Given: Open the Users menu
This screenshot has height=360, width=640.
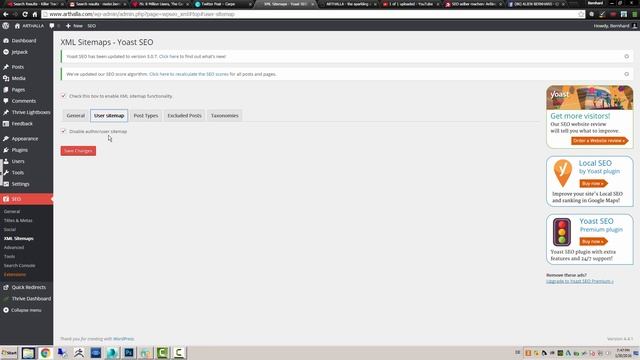Looking at the screenshot, I should pos(18,161).
